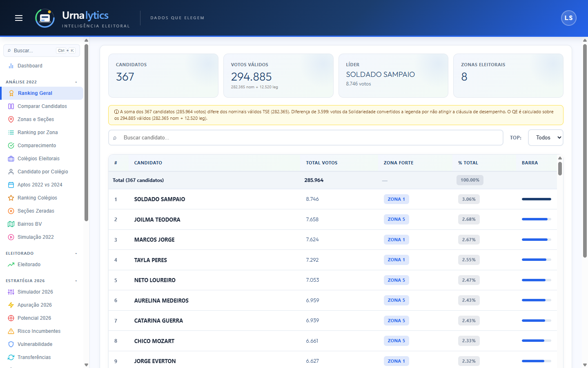Click the Vulnerabilidade shield icon
588x368 pixels.
point(11,344)
